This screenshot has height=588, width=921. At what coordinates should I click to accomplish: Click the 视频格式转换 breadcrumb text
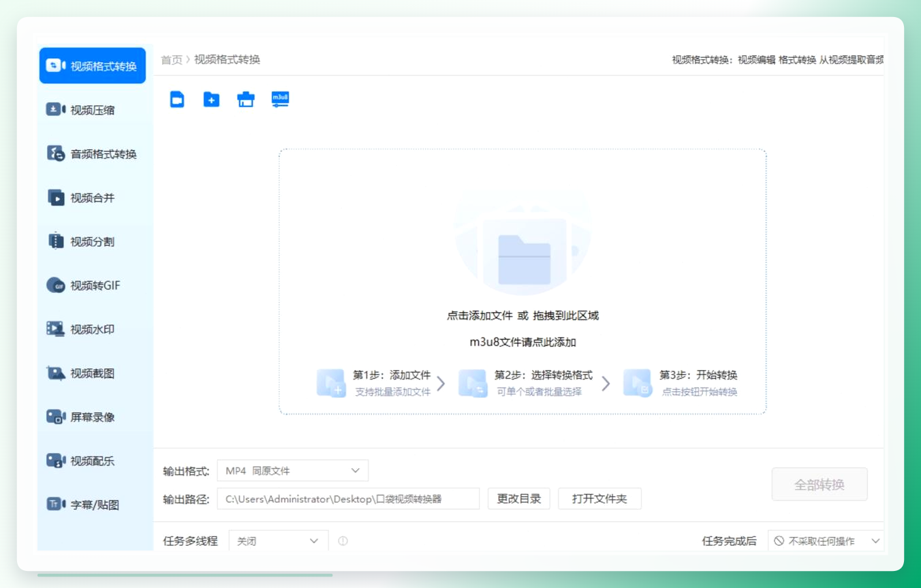pos(228,60)
